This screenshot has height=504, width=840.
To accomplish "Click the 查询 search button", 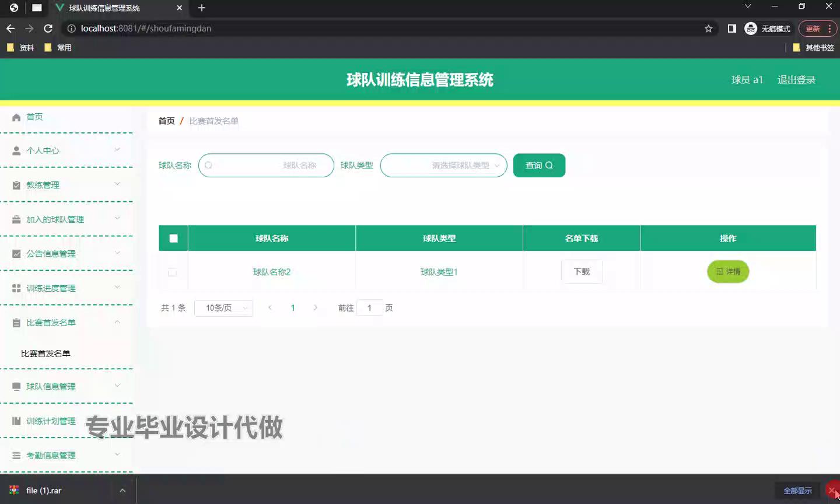I will [539, 166].
